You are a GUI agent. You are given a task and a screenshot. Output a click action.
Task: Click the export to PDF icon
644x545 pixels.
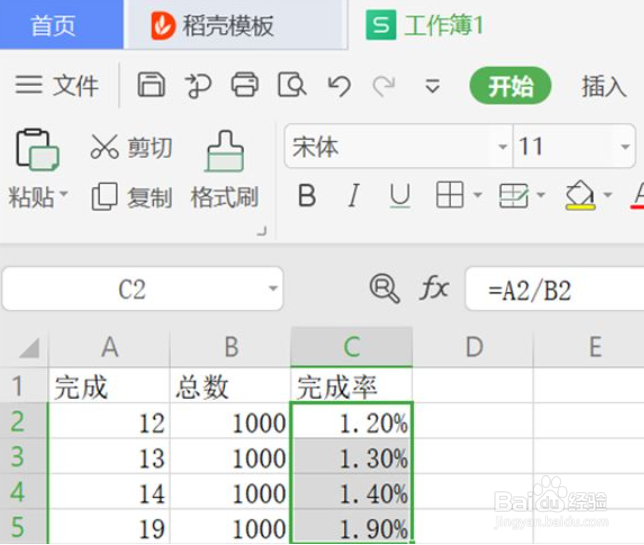coord(198,86)
